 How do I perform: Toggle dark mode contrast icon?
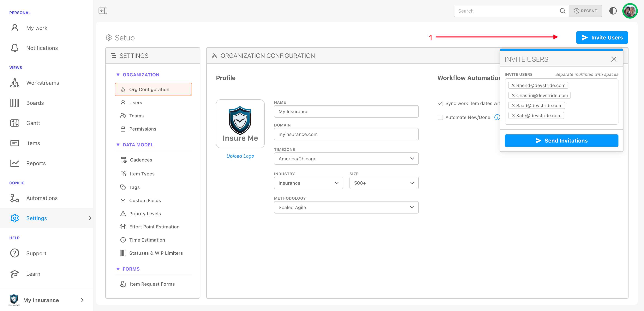coord(613,11)
